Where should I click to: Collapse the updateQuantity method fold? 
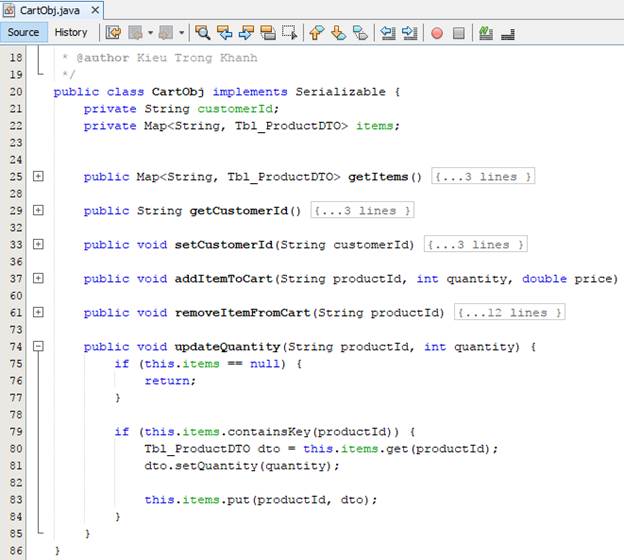point(38,346)
